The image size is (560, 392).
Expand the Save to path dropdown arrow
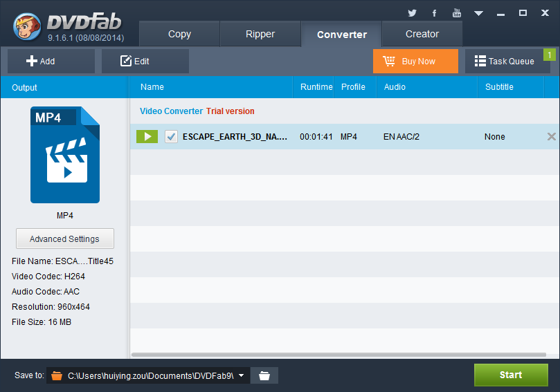tap(242, 375)
